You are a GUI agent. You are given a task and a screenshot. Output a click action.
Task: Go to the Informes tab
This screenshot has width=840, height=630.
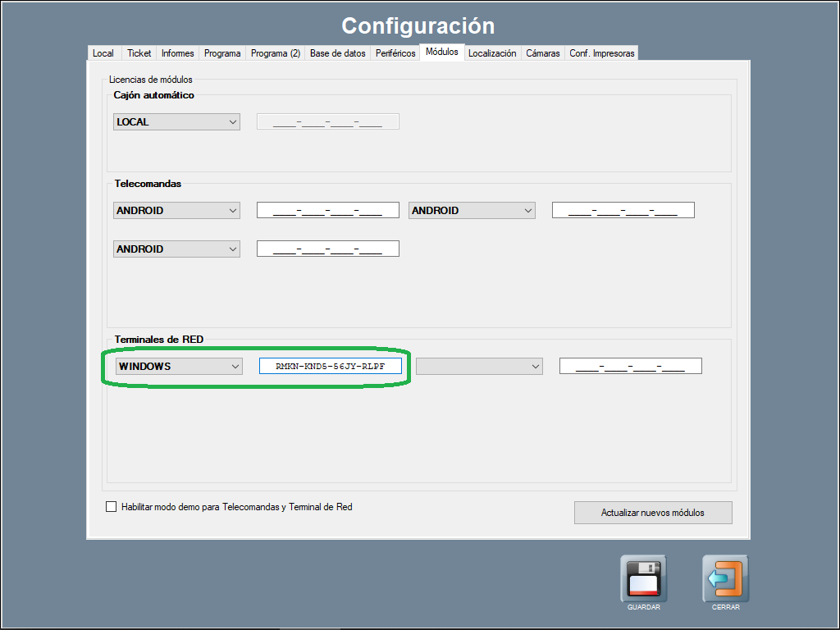(177, 53)
